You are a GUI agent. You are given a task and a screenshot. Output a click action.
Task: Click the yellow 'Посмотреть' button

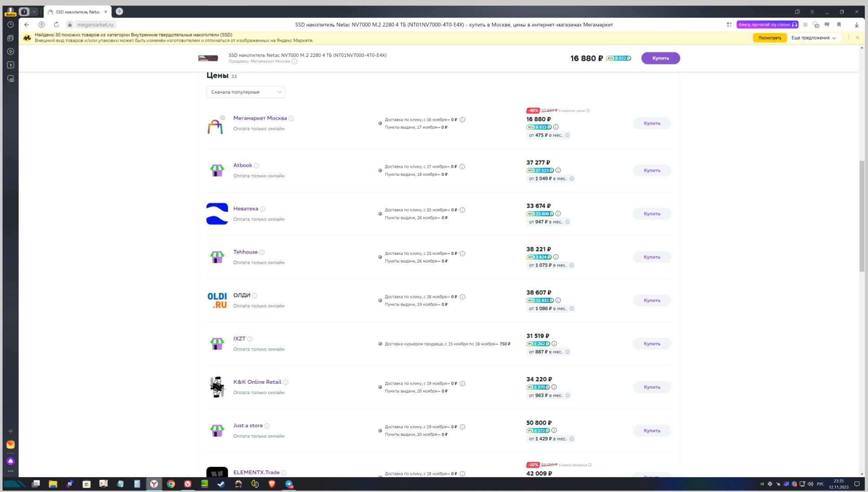769,38
